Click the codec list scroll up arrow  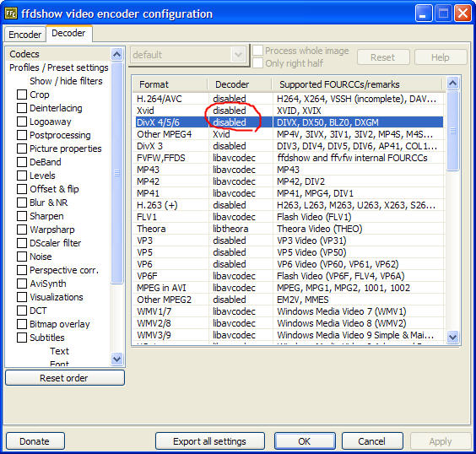click(x=452, y=84)
